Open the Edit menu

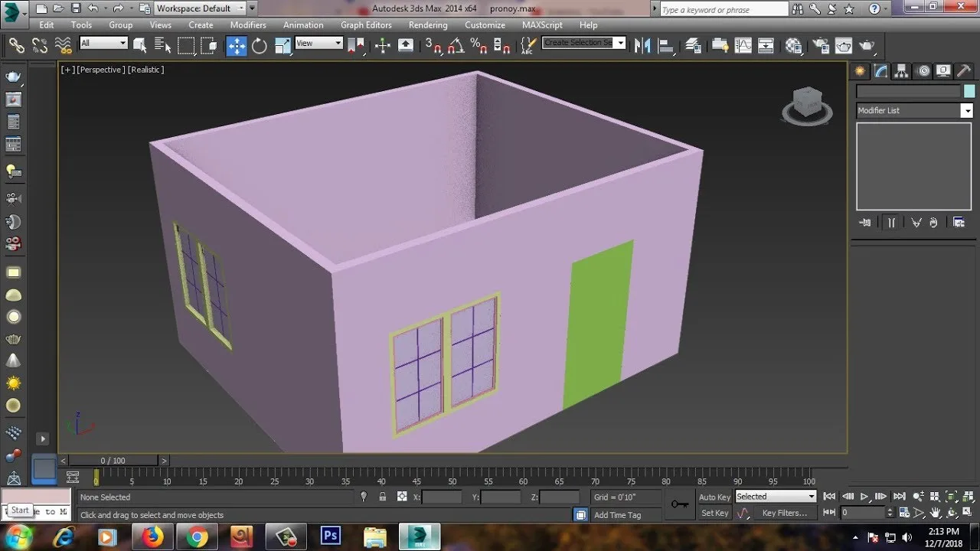(47, 25)
